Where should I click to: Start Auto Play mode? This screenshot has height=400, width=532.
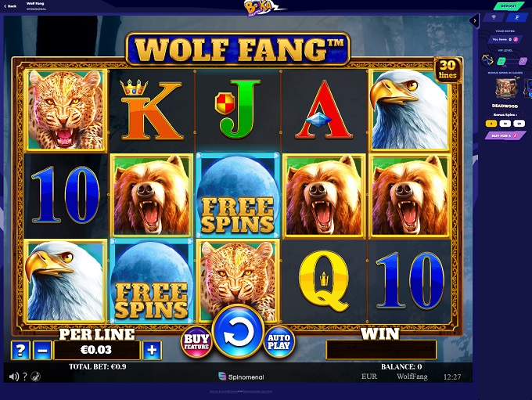tap(279, 342)
